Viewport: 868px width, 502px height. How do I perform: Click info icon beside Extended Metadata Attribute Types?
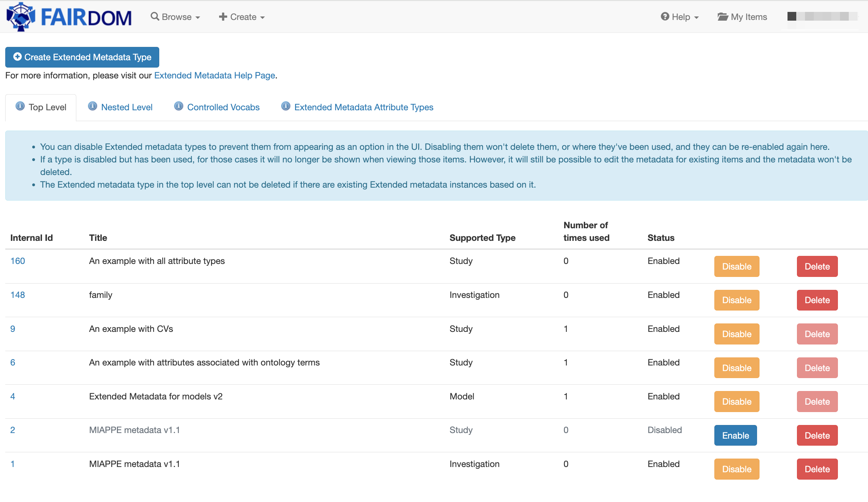click(286, 106)
